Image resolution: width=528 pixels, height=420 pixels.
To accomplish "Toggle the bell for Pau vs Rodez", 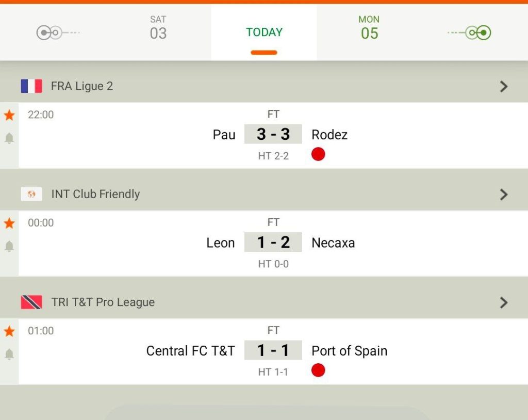I will (9, 138).
